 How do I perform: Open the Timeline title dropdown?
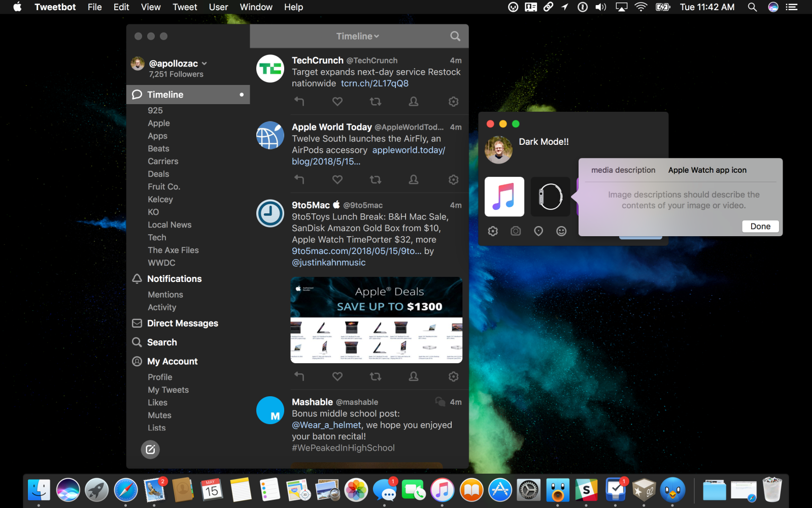358,36
